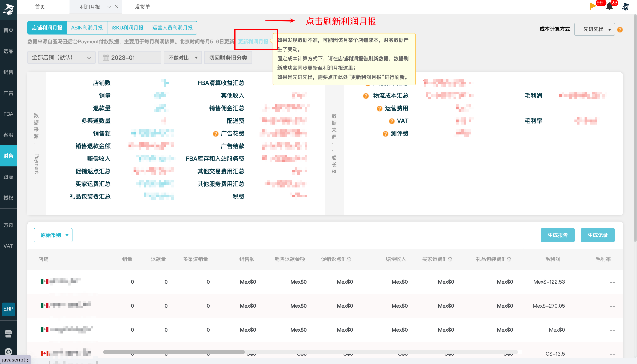Click the user avatar icon at top right

tap(625, 7)
